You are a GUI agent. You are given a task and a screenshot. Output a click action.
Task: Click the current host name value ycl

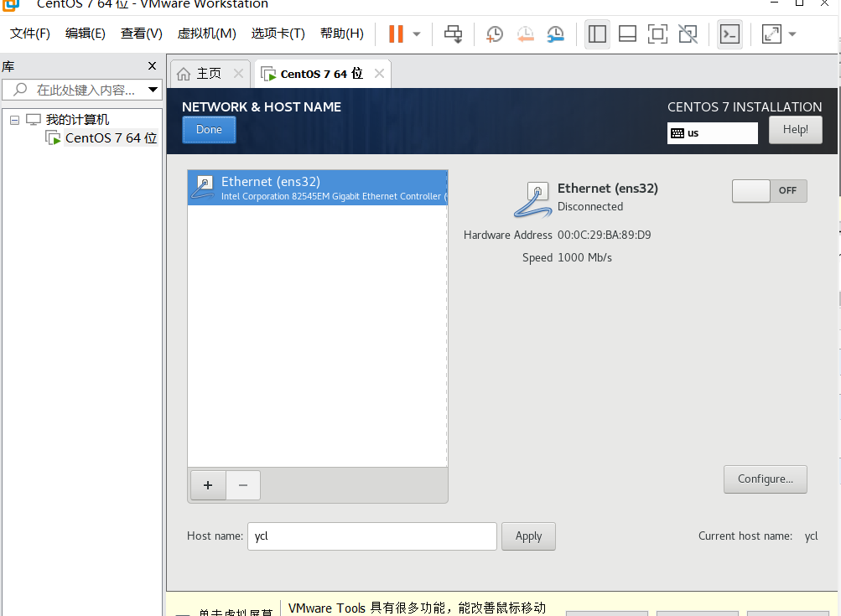812,536
